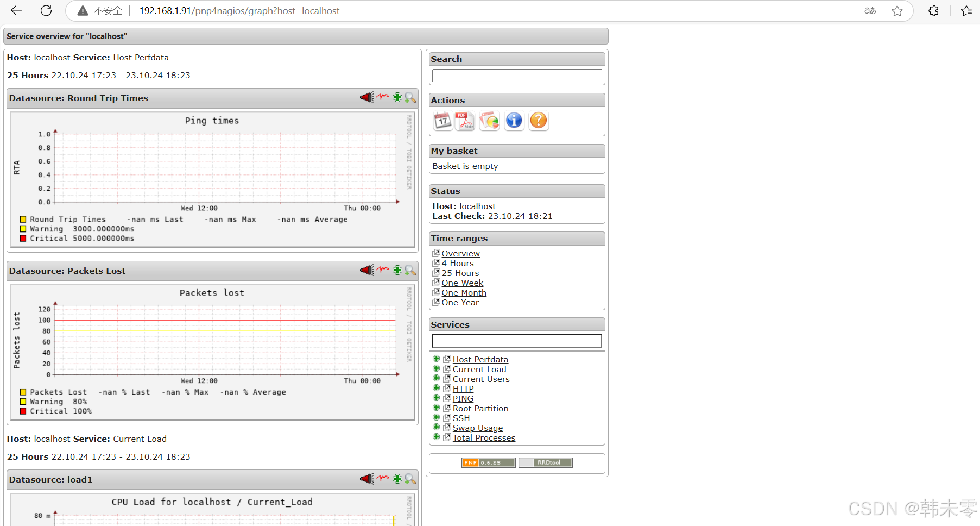Open the PING service link
The width and height of the screenshot is (980, 526).
(463, 398)
